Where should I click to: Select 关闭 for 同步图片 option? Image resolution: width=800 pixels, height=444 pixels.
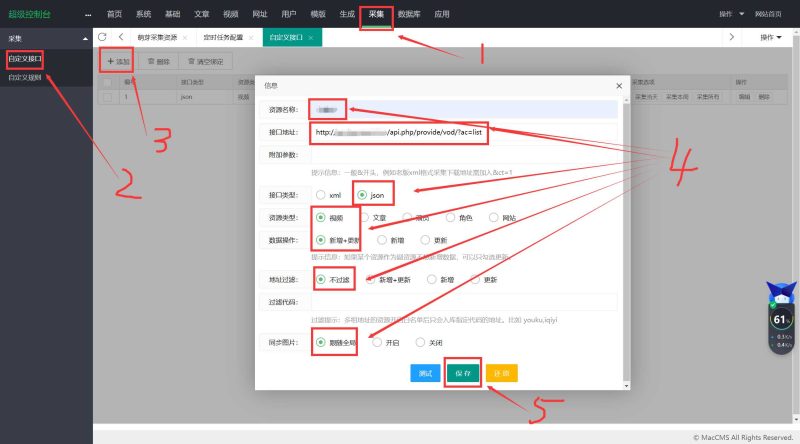pyautogui.click(x=421, y=342)
